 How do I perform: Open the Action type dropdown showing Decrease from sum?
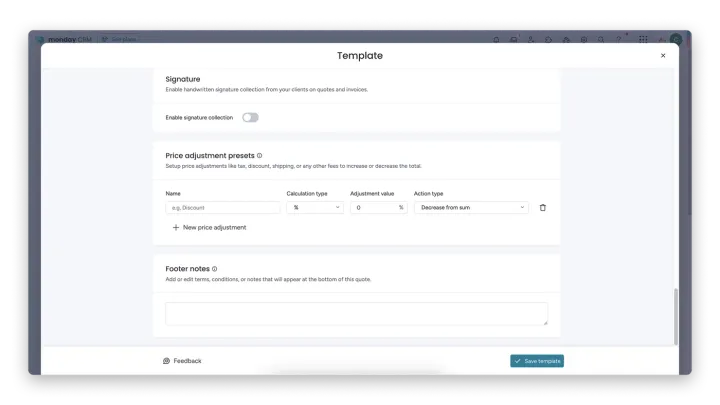point(471,208)
